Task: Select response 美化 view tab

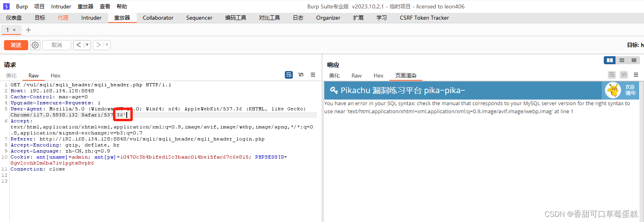Action: pos(334,75)
